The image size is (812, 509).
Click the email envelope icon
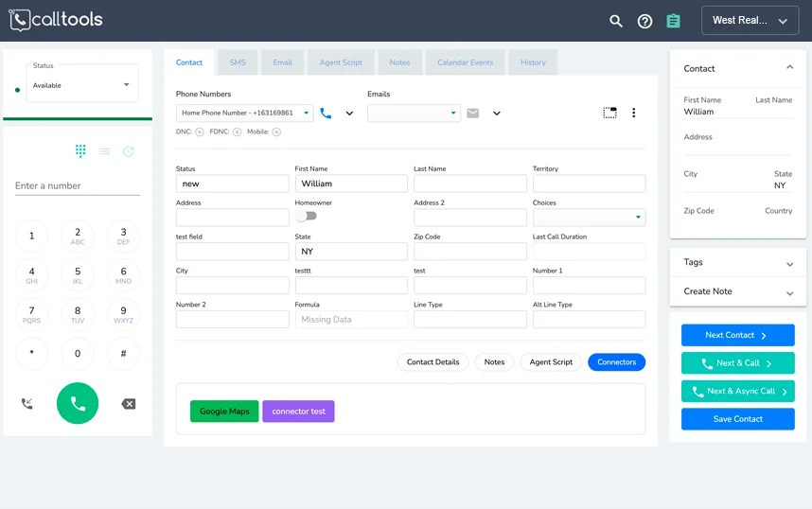473,113
